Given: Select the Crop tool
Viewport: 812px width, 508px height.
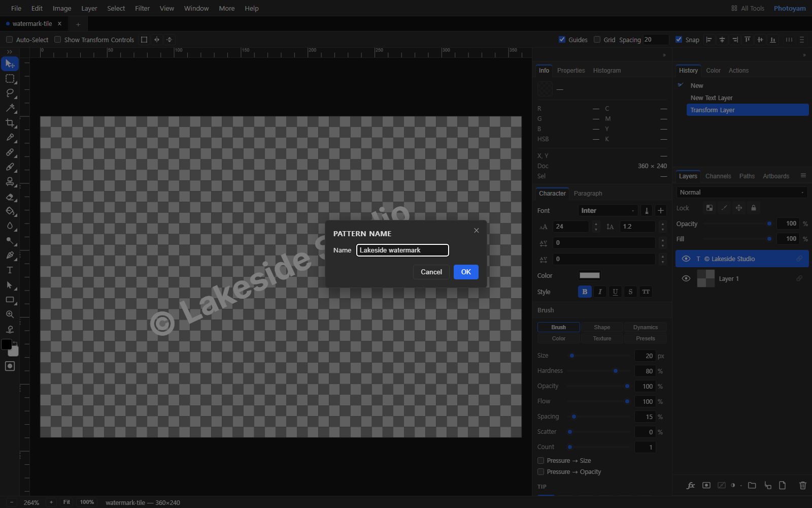Looking at the screenshot, I should point(10,123).
